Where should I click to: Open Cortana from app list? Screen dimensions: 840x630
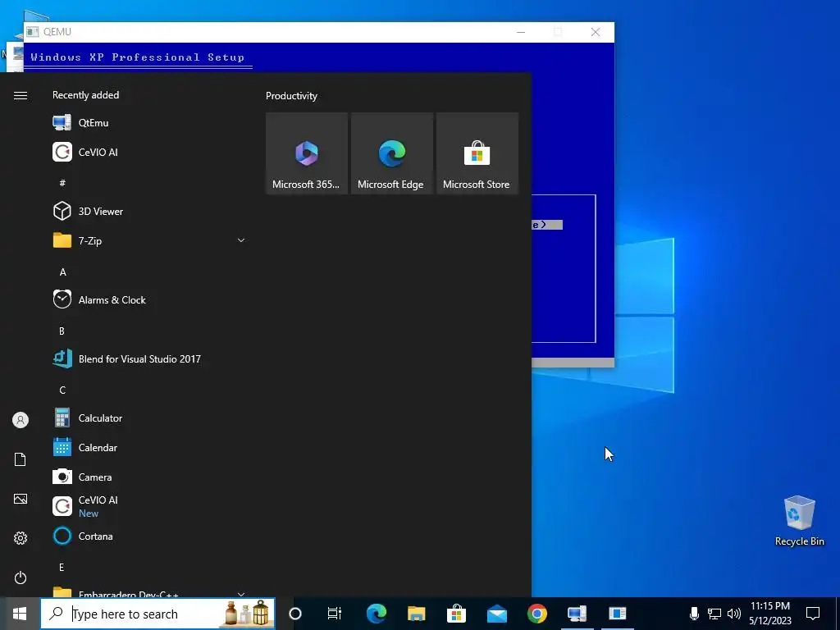point(149,536)
